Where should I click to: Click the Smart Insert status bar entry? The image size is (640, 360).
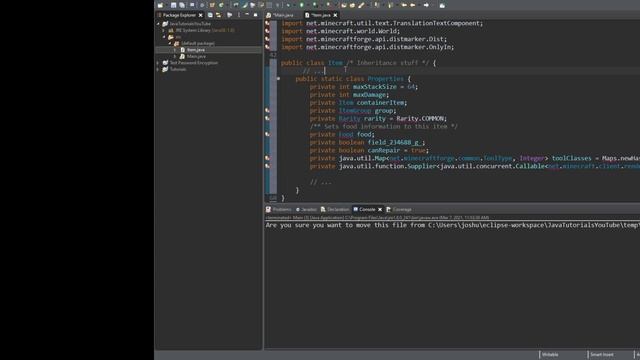point(602,355)
